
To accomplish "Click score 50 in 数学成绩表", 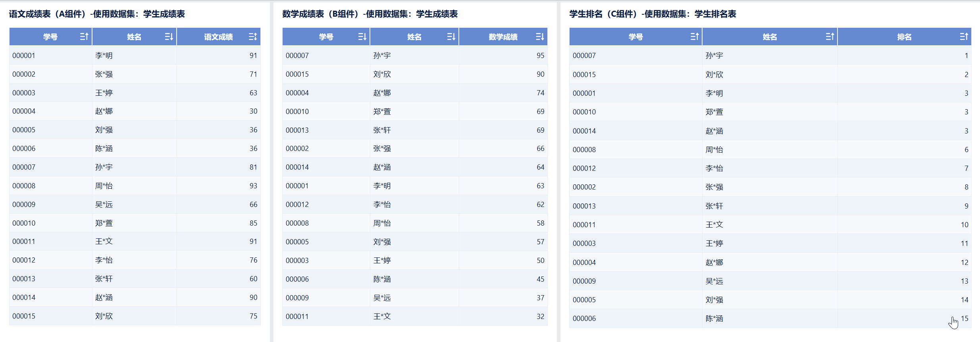I will point(540,261).
